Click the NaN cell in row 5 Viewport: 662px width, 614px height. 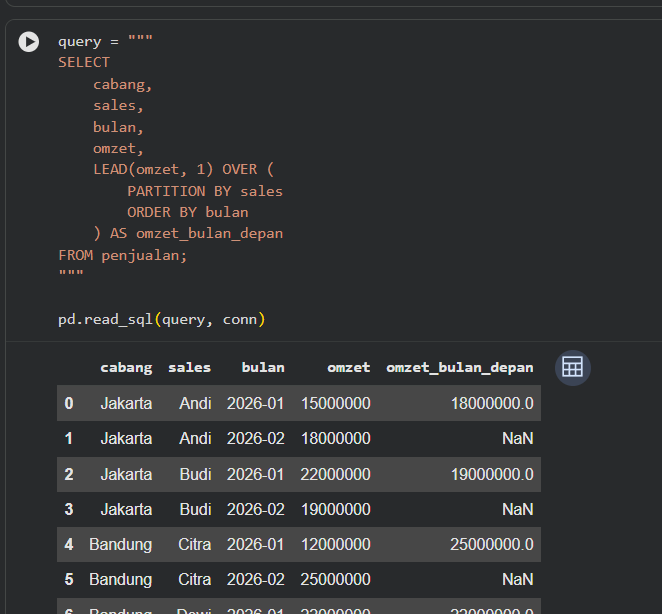click(518, 579)
